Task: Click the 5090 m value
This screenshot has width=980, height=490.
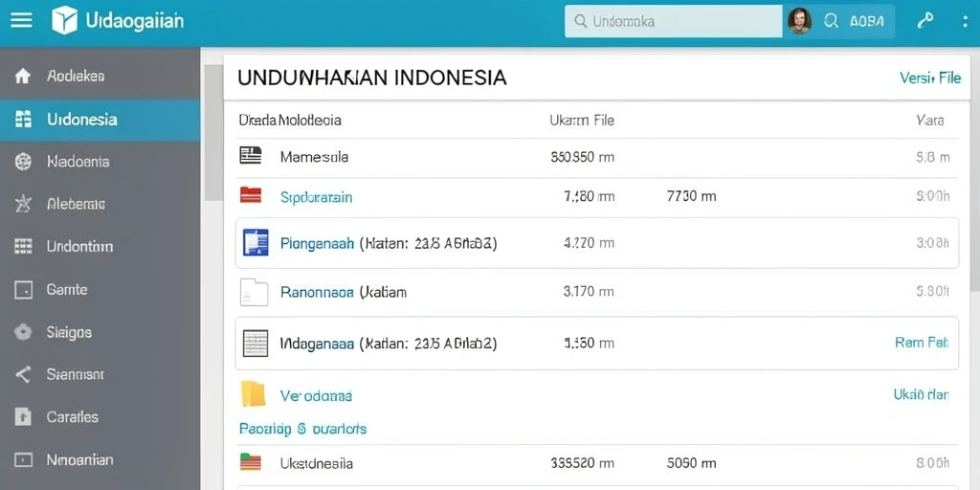Action: [x=691, y=463]
